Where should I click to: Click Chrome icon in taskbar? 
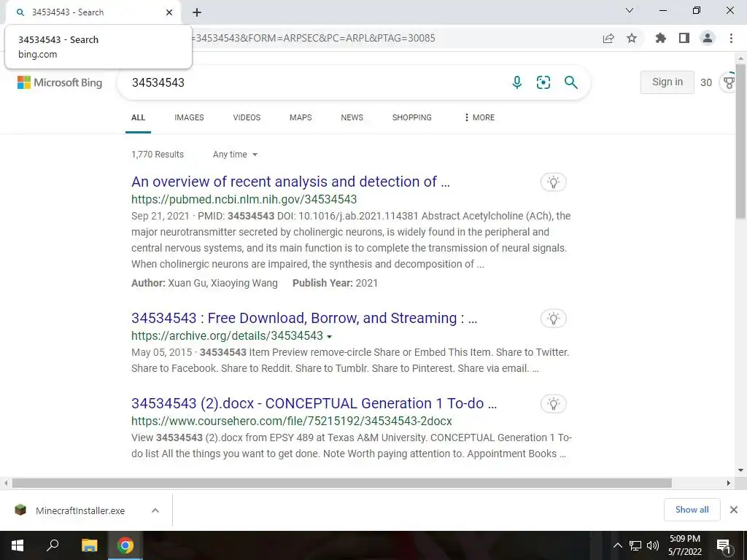[x=125, y=545]
